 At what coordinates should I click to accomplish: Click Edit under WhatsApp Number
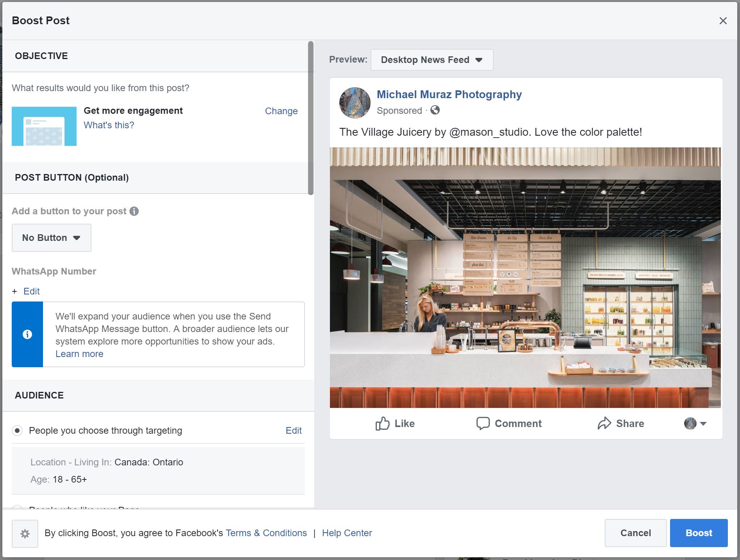[x=31, y=291]
